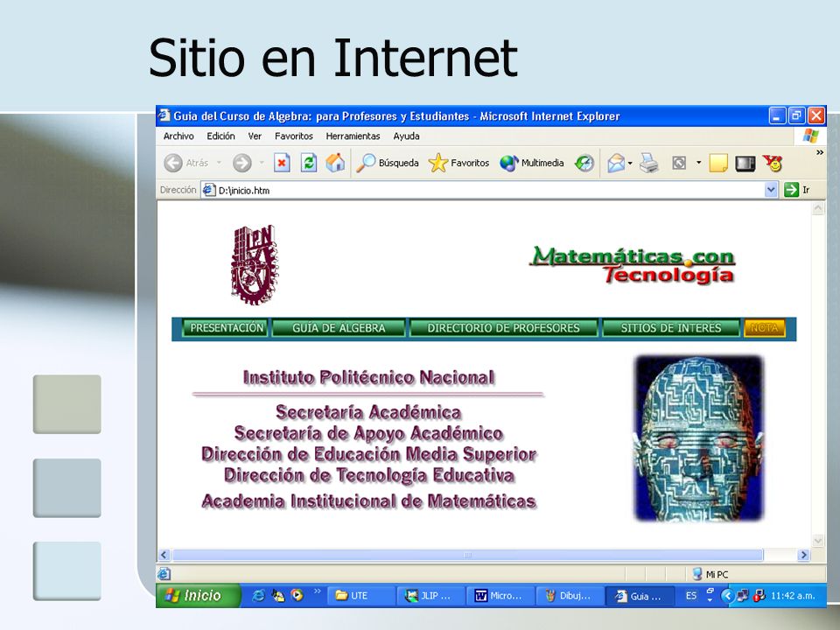Click the 11:42 a.m. clock

pyautogui.click(x=793, y=595)
